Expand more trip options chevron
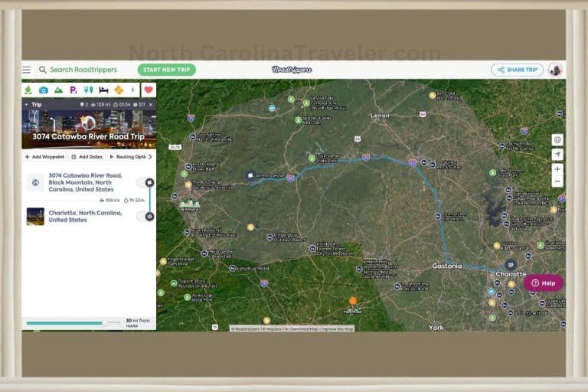 point(150,157)
